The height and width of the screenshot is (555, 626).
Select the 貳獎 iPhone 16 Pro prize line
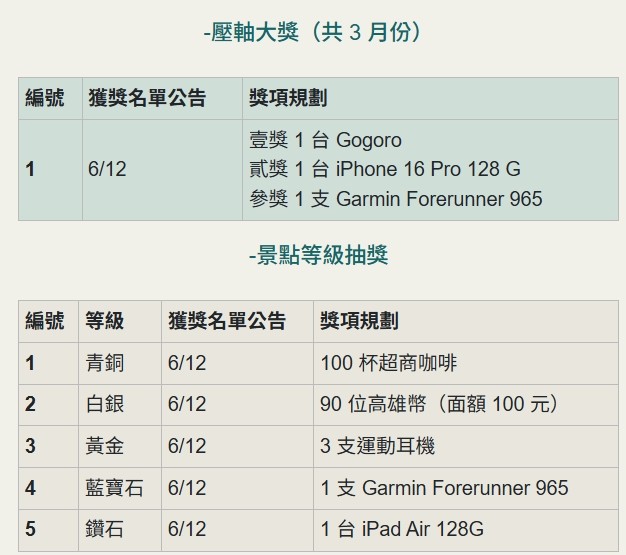(385, 169)
